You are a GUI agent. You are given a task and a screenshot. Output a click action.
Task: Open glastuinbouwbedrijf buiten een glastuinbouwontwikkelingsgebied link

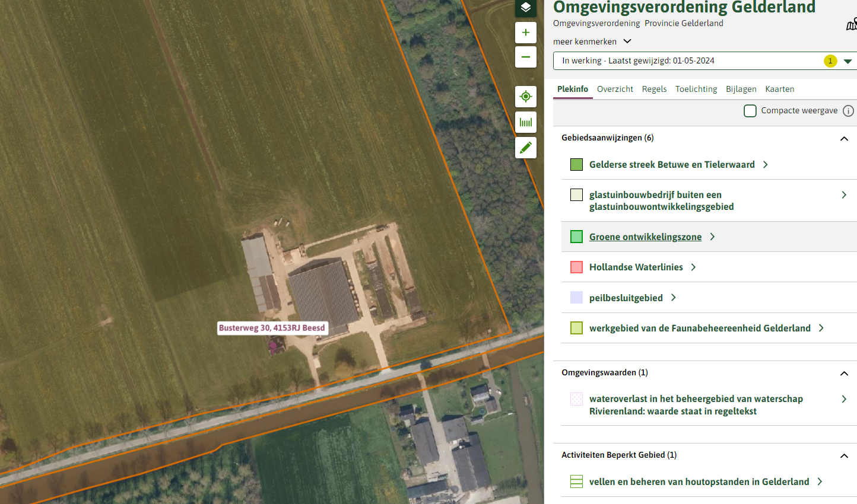pos(662,201)
